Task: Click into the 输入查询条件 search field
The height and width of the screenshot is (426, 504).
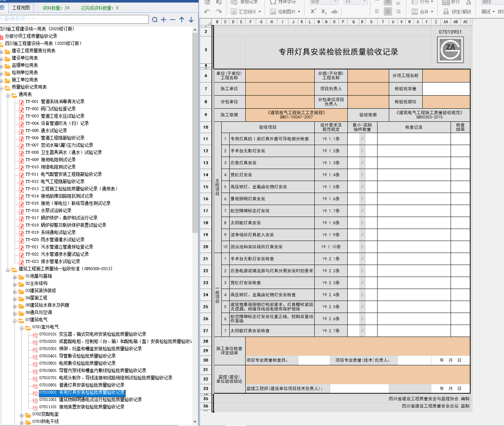Action: click(x=74, y=19)
